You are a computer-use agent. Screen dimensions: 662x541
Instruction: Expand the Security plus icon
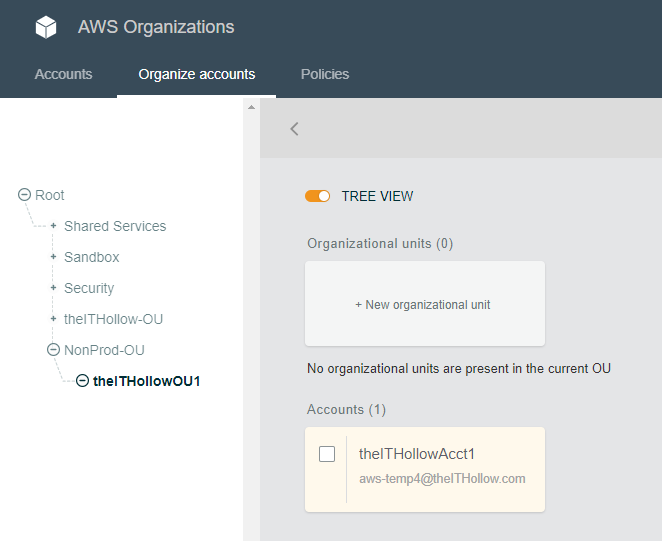coord(53,288)
